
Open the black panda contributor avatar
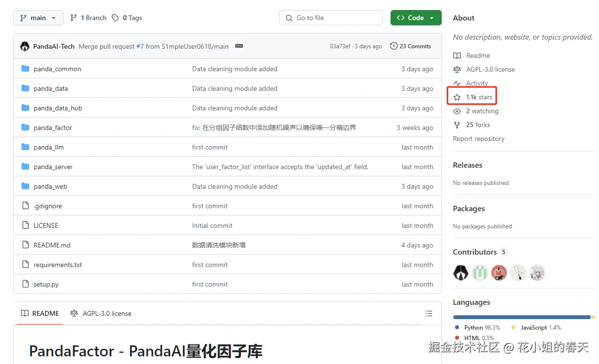pos(461,273)
